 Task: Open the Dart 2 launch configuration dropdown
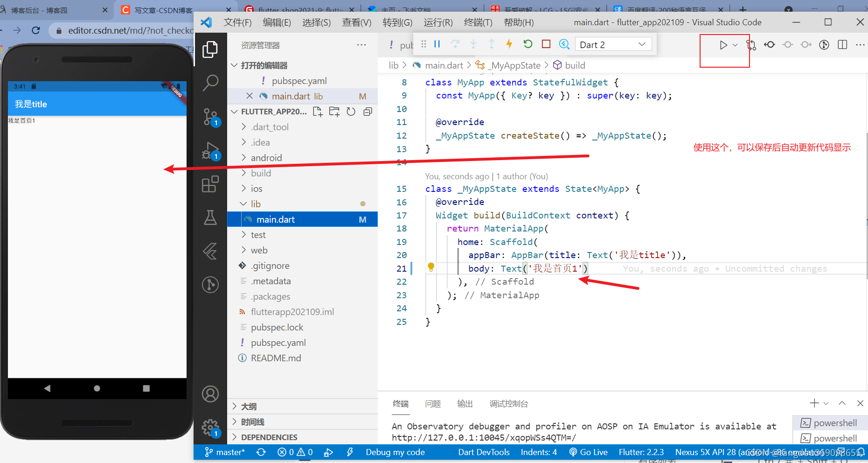(613, 44)
